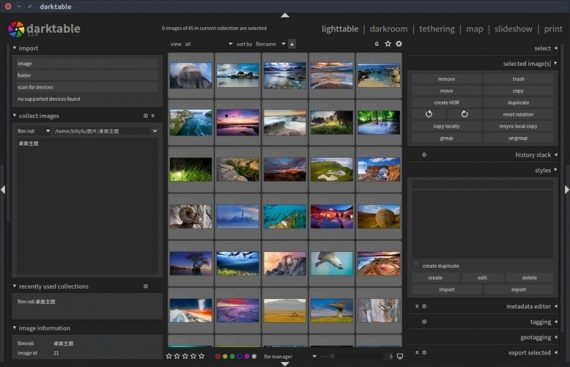Switch to the slideshow view

(513, 29)
